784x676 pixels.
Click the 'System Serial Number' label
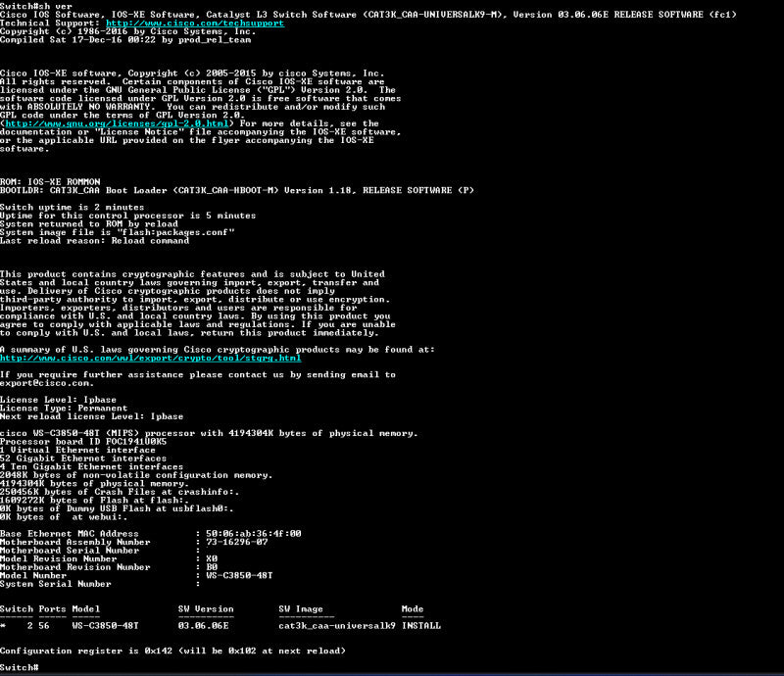(56, 584)
